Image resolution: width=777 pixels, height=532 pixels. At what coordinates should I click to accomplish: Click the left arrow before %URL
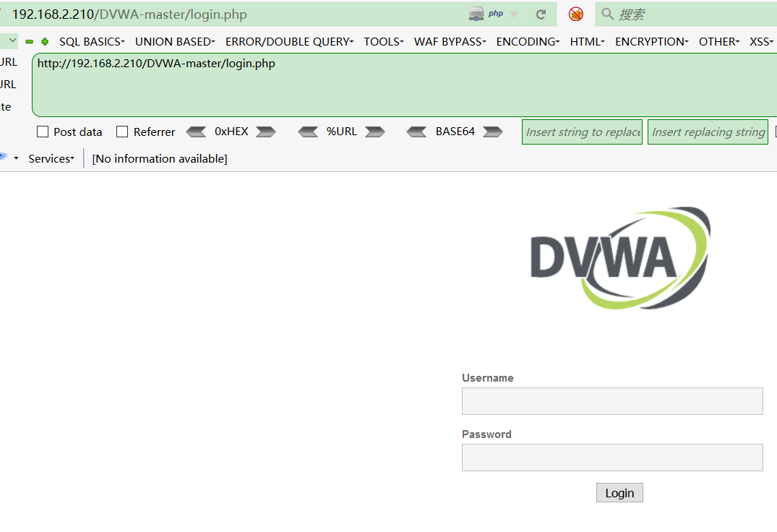point(308,132)
